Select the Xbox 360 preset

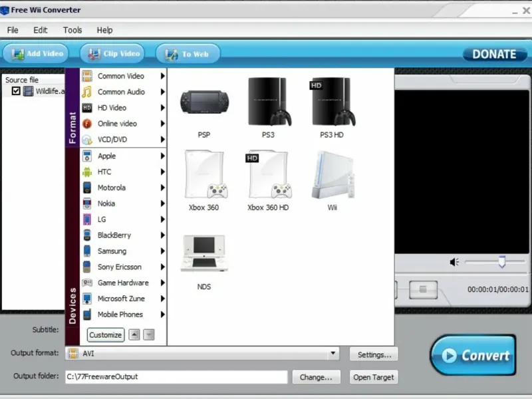tap(204, 181)
